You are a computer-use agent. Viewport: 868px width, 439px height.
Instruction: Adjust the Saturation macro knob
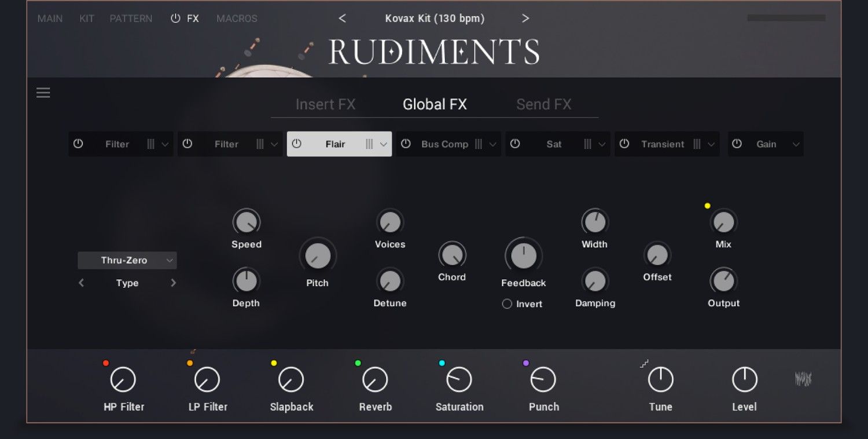click(x=459, y=379)
